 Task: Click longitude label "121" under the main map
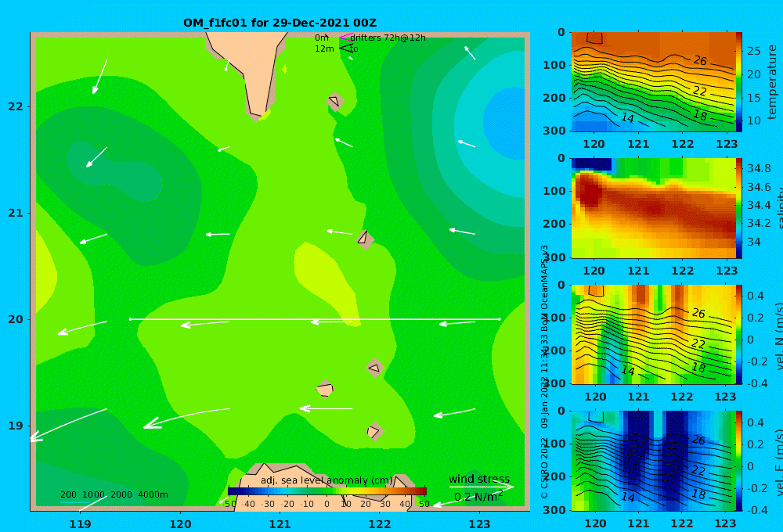click(280, 524)
